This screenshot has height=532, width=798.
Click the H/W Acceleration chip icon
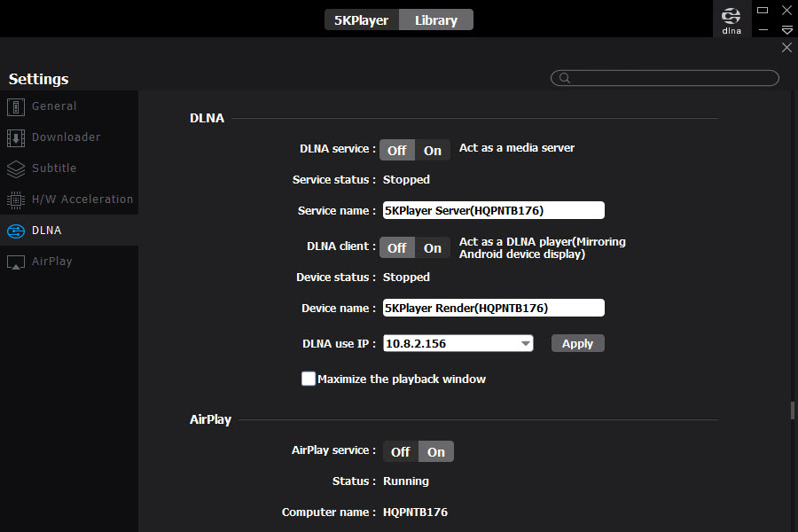click(x=16, y=200)
